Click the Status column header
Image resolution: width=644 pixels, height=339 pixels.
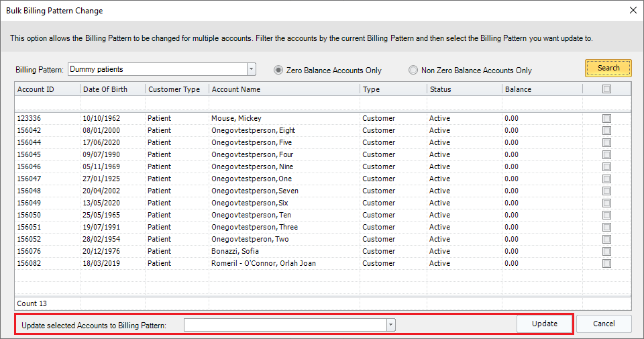pos(463,89)
